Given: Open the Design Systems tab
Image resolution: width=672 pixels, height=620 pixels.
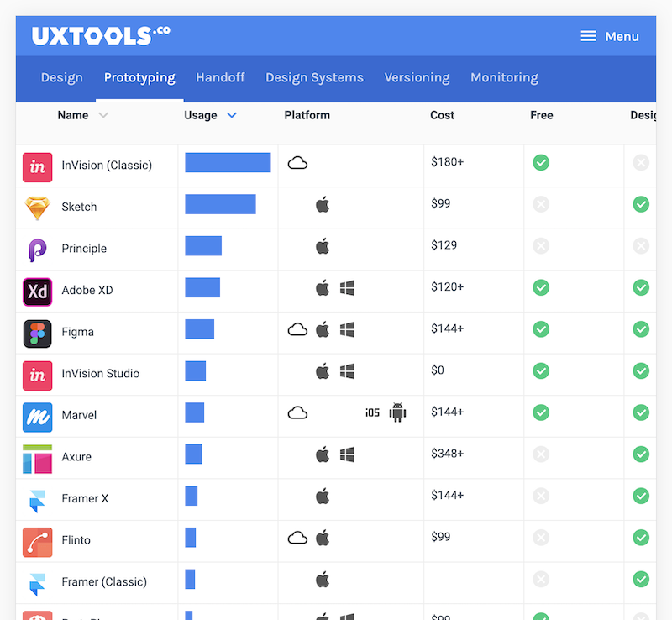Looking at the screenshot, I should pos(314,77).
